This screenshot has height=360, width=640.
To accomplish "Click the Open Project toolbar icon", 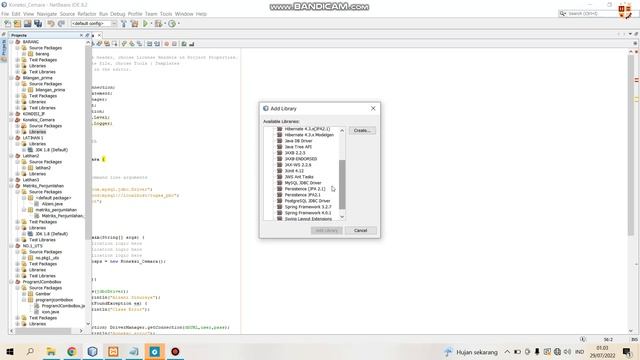I will (x=27, y=24).
